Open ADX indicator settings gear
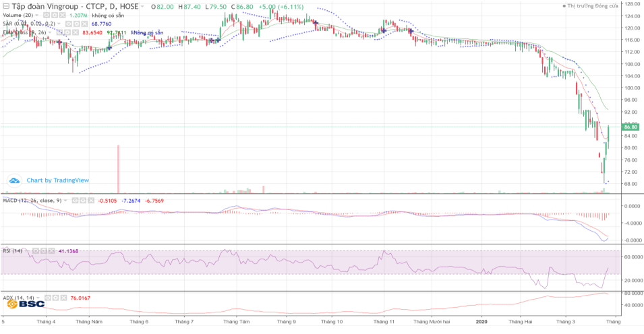Image resolution: width=644 pixels, height=334 pixels. (55, 298)
